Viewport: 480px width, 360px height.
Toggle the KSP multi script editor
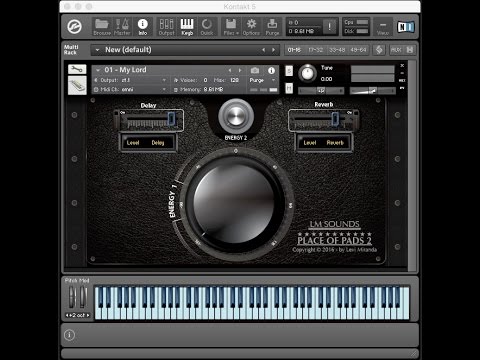(379, 50)
